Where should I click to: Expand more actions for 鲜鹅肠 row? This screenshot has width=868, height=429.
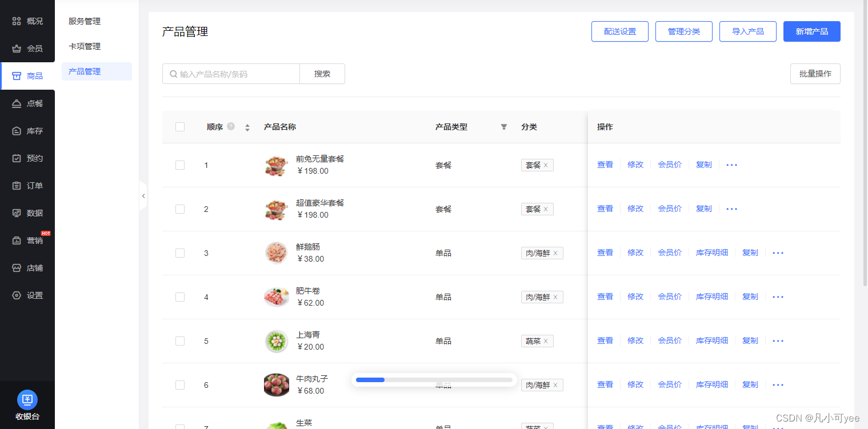[778, 253]
